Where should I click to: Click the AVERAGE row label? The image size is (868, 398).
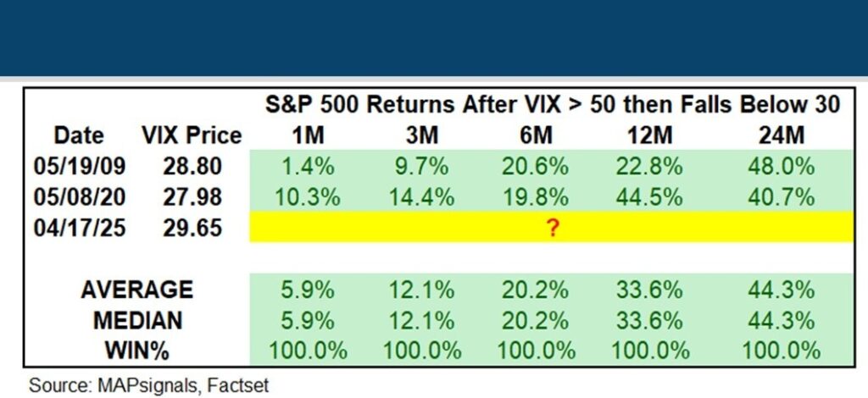click(x=136, y=289)
